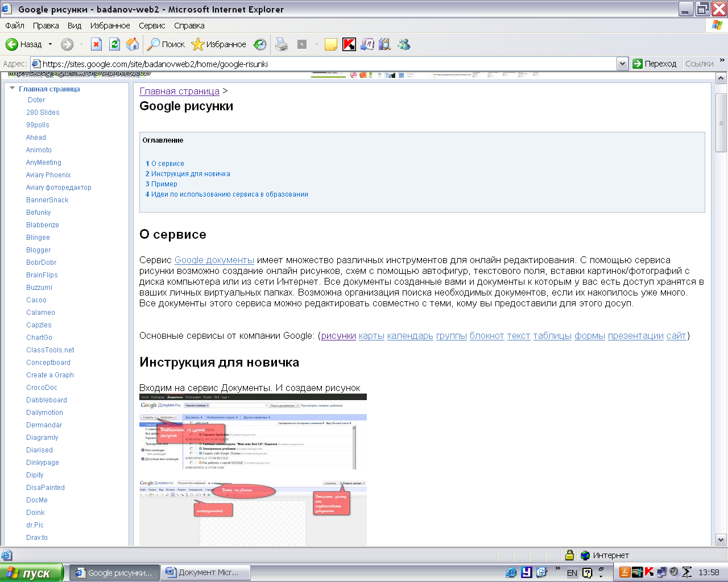Click the Print printer icon
Screen dimensions: 728x582
tap(282, 44)
